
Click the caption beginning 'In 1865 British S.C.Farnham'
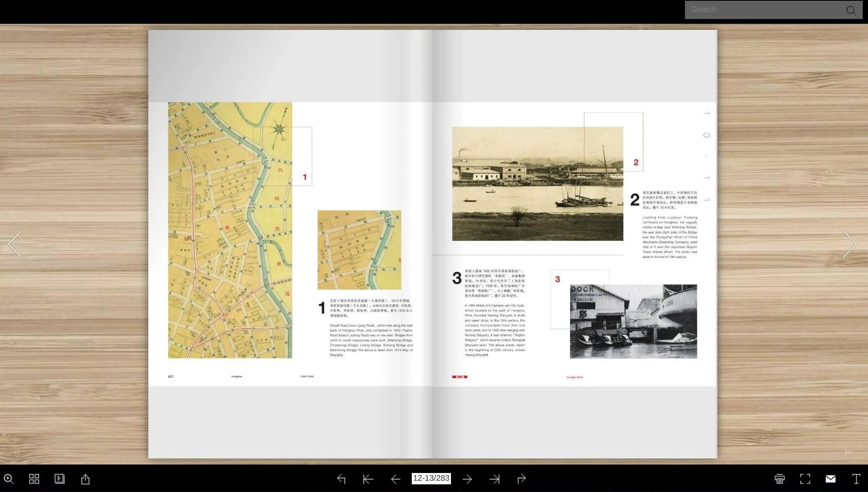pyautogui.click(x=495, y=330)
